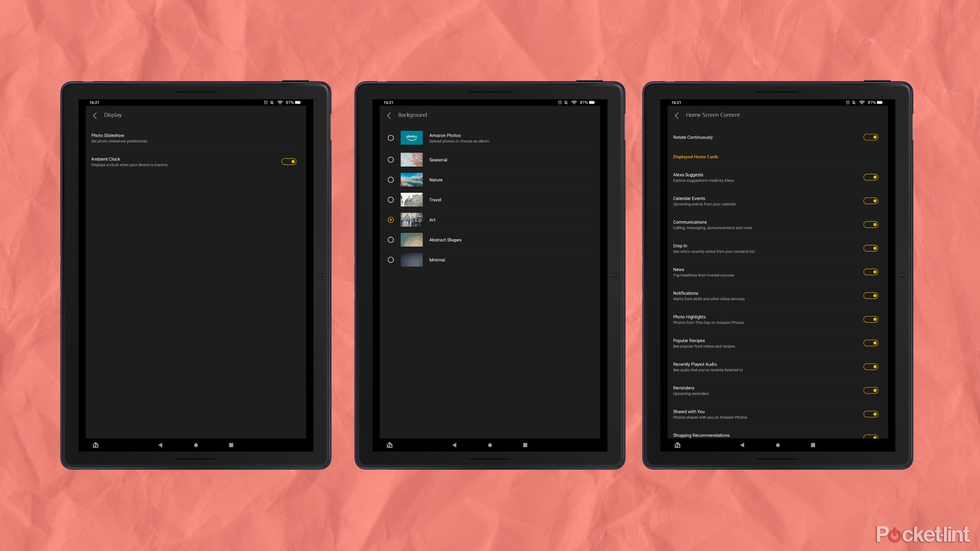Navigate back from Display settings
Viewport: 980px width, 551px height.
(x=95, y=115)
